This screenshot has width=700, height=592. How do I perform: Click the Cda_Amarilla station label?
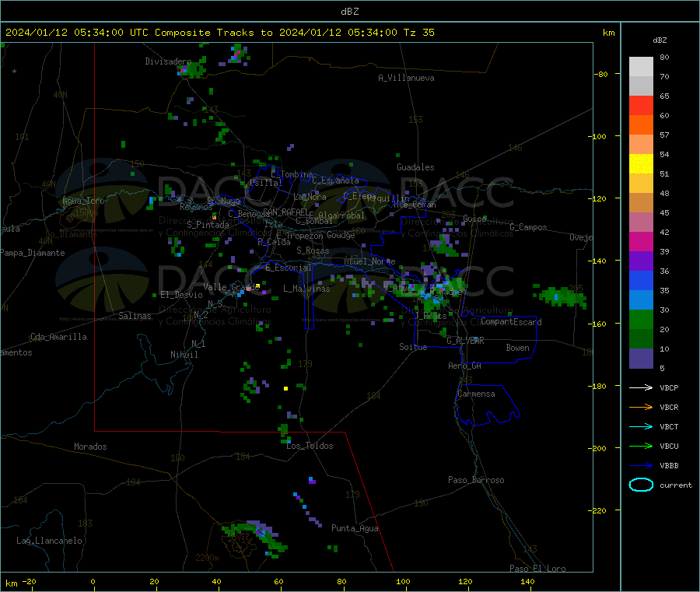pos(58,337)
